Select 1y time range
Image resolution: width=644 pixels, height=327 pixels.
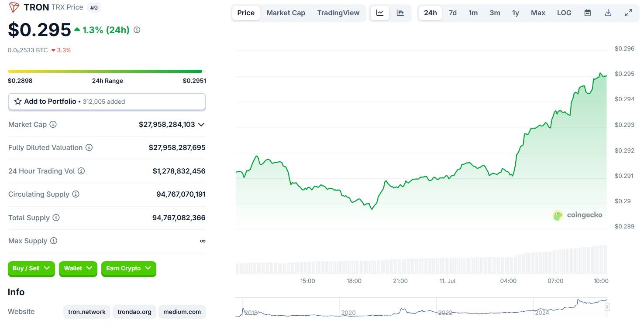tap(516, 13)
